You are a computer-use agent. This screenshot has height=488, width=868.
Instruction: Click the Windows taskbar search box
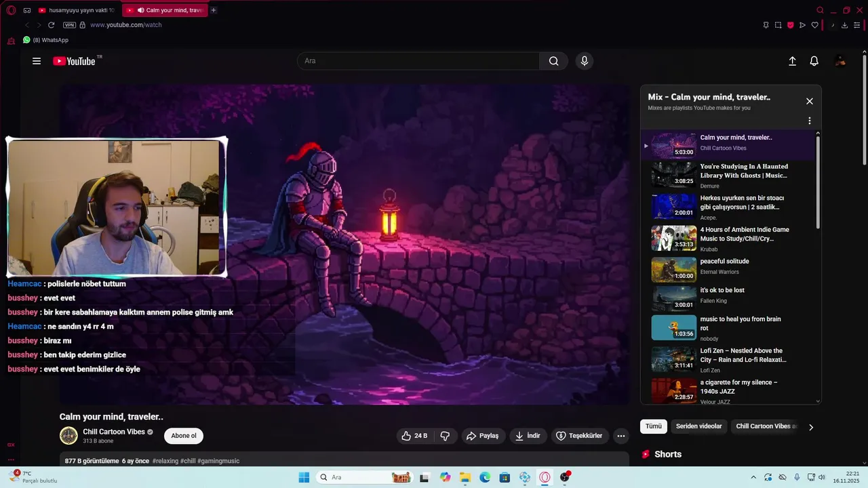365,477
